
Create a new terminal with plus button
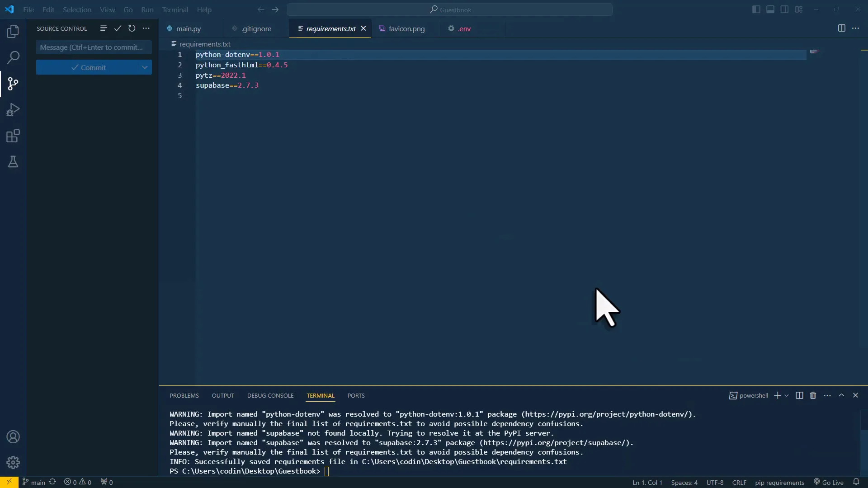click(778, 395)
